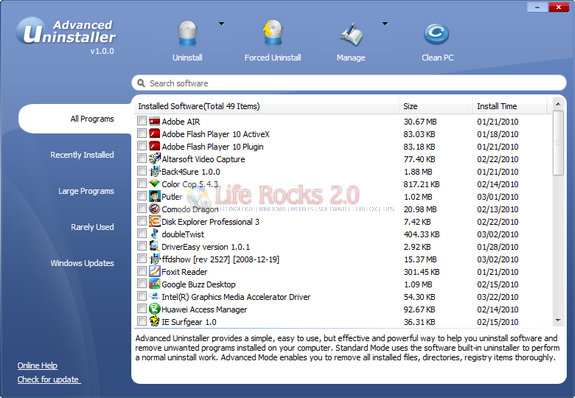Image resolution: width=575 pixels, height=398 pixels.
Task: Minimize the Advanced Uninstaller window
Action: tap(538, 7)
